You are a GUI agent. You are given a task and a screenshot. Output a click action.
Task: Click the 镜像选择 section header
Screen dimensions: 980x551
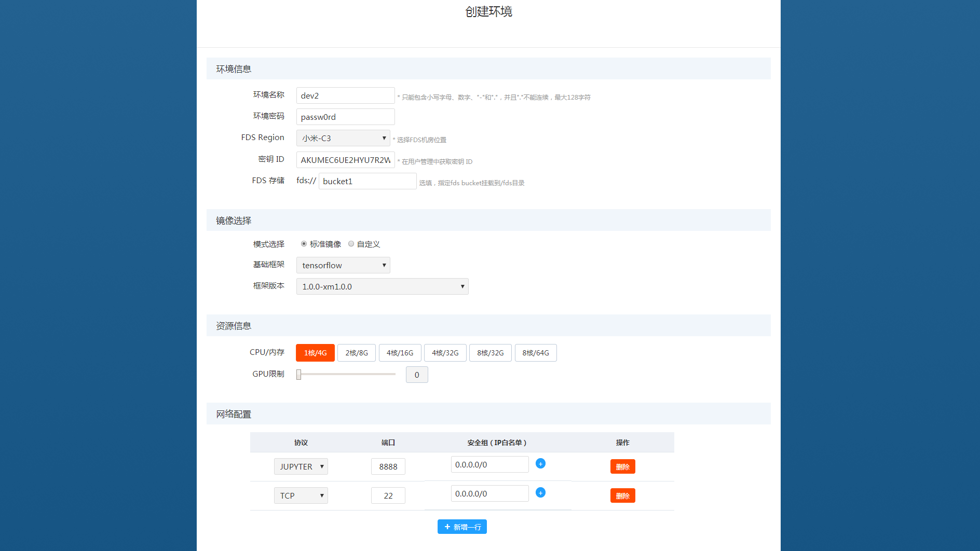pos(234,221)
